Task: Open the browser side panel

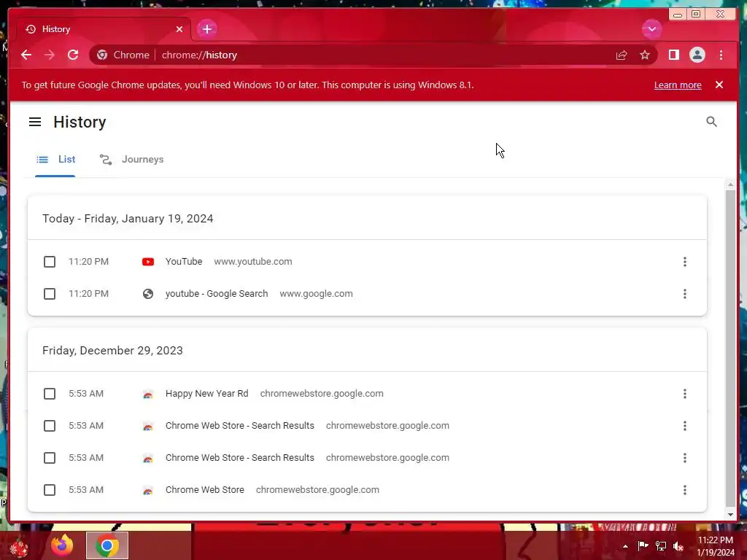Action: click(673, 55)
